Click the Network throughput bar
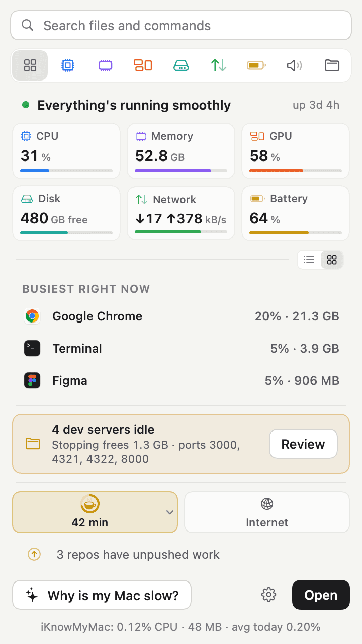 coord(181,232)
